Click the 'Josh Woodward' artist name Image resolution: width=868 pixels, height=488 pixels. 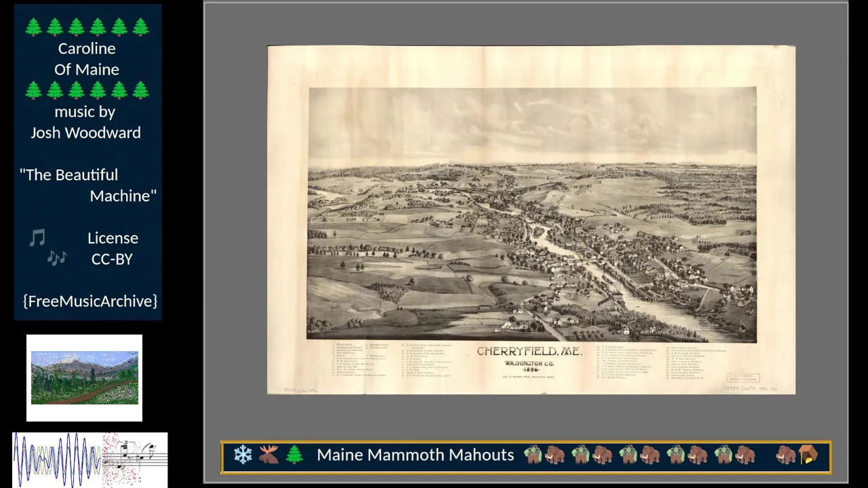85,133
